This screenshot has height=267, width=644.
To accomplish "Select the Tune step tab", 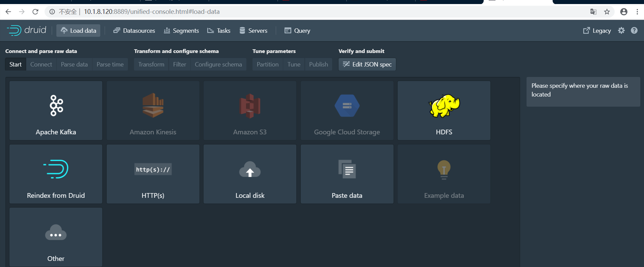I will [x=294, y=64].
